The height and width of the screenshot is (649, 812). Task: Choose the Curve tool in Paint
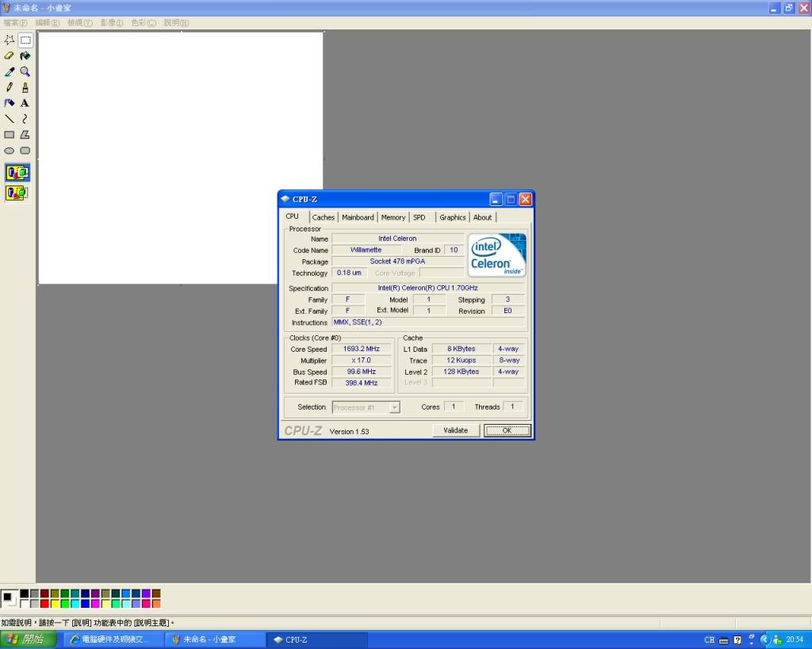coord(25,119)
